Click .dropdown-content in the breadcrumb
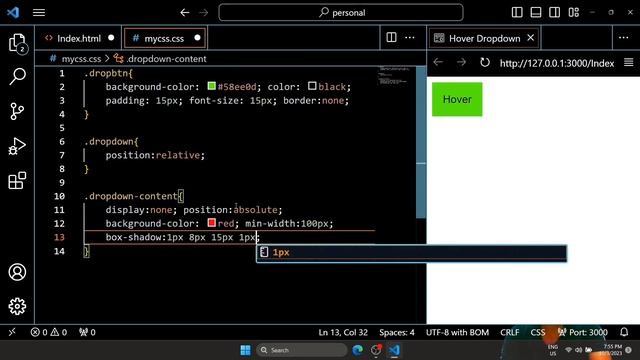Viewport: 640px width, 360px height. [167, 59]
